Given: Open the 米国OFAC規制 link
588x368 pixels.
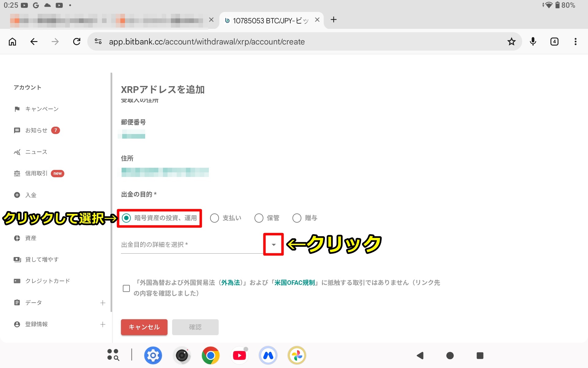Looking at the screenshot, I should [295, 282].
